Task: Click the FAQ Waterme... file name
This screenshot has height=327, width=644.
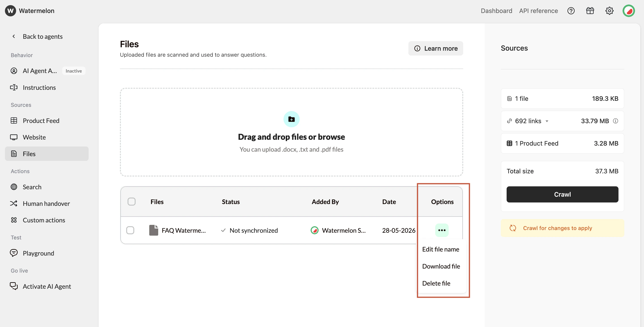Action: pos(183,230)
